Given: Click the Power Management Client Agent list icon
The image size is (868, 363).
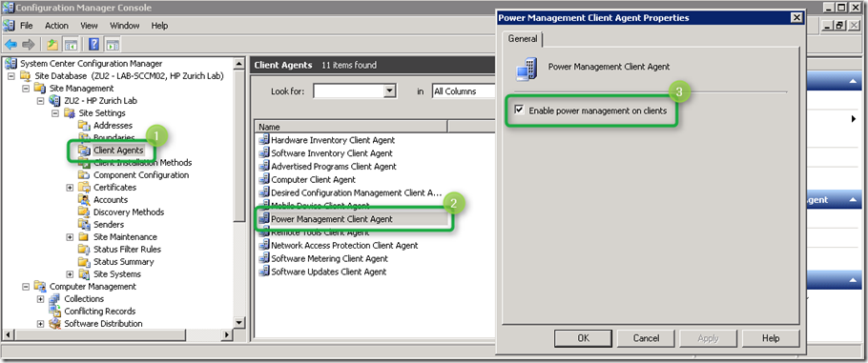Looking at the screenshot, I should coord(264,219).
